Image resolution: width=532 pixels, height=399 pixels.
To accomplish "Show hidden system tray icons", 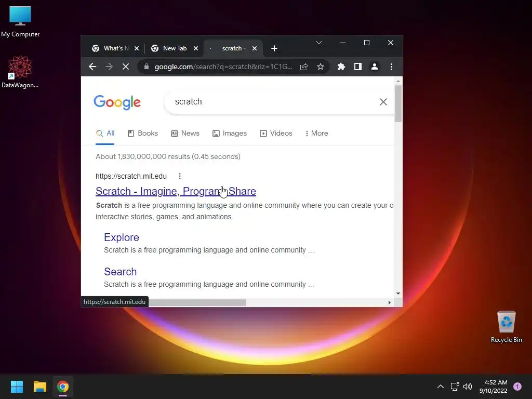I will (440, 387).
